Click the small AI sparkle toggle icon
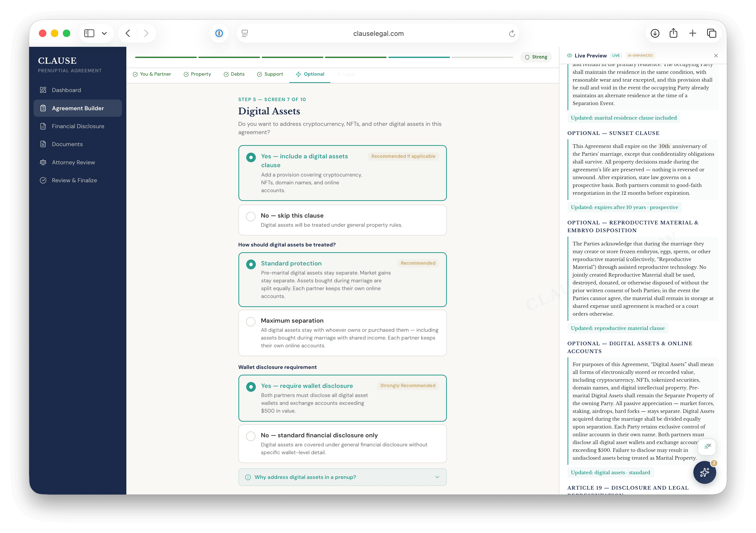Image resolution: width=756 pixels, height=533 pixels. (x=707, y=446)
